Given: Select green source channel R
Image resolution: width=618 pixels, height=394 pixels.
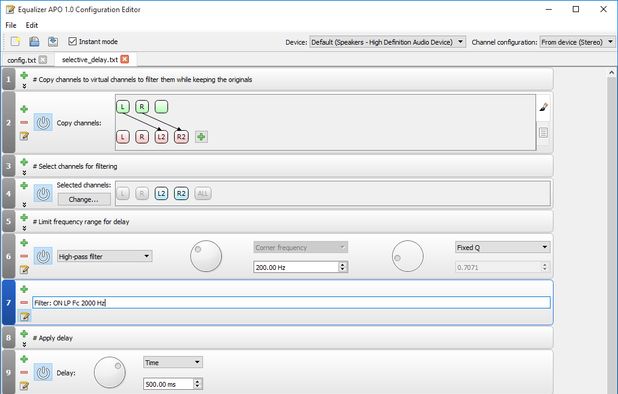Looking at the screenshot, I should pyautogui.click(x=142, y=106).
